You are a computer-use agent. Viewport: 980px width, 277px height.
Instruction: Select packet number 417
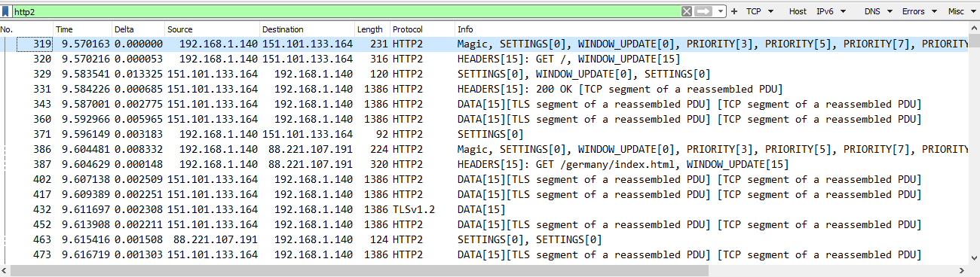[43, 194]
